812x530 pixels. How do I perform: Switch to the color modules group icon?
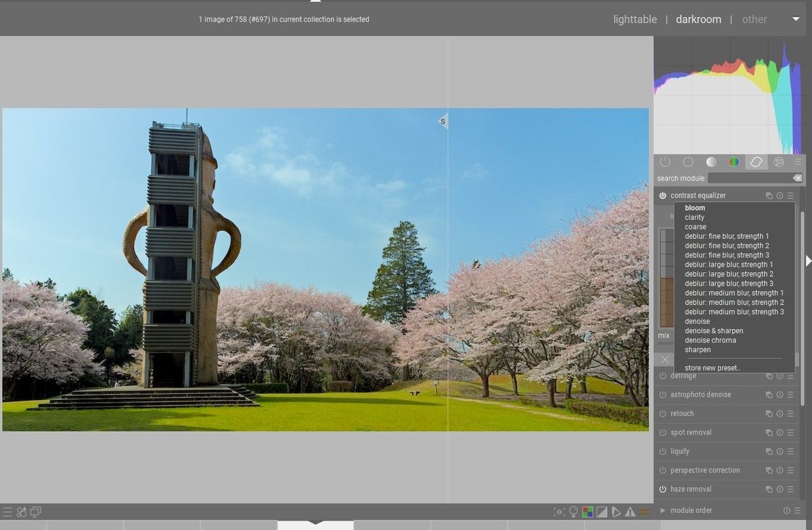click(734, 162)
